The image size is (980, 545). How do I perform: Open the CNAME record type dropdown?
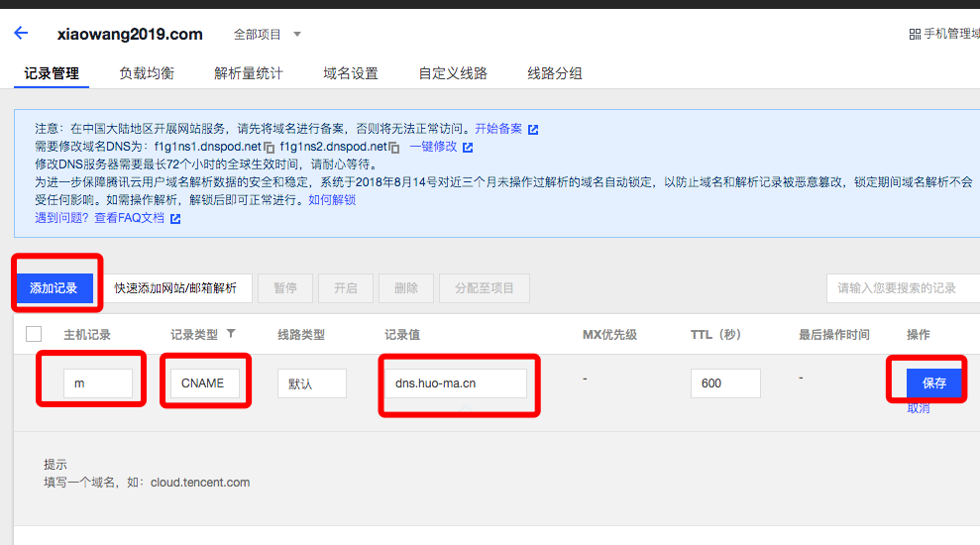(205, 383)
